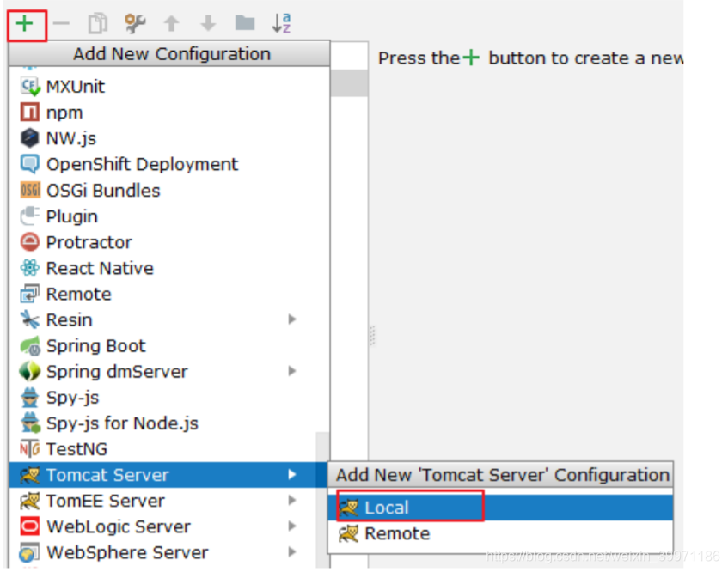Select Spy-js for Node.js configuration type
The height and width of the screenshot is (572, 728).
pyautogui.click(x=169, y=423)
